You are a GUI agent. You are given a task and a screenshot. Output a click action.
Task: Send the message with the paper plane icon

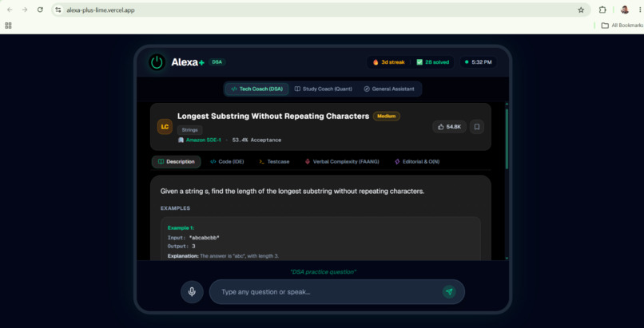(449, 292)
